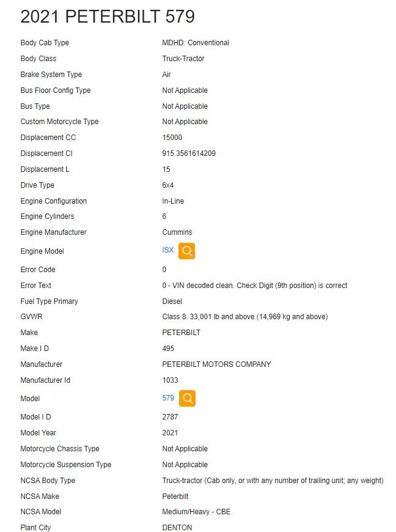Click the orange search icon beside 579

click(x=187, y=398)
